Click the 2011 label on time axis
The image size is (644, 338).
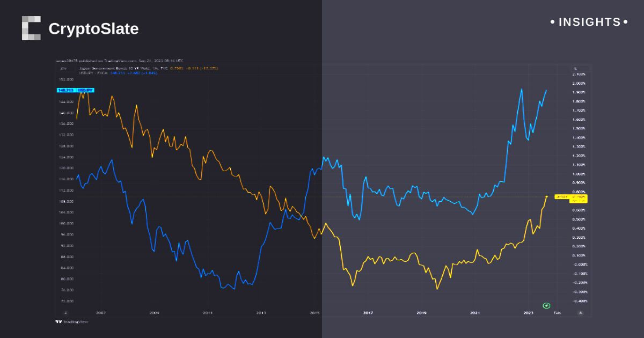pos(208,312)
